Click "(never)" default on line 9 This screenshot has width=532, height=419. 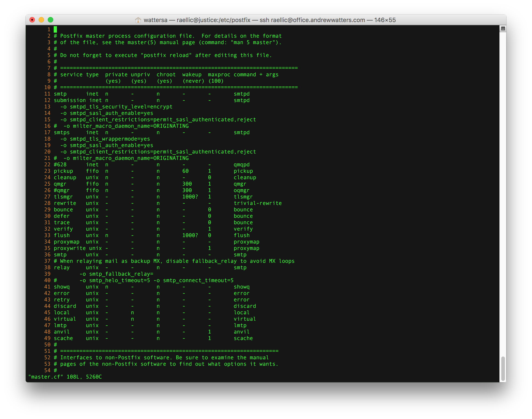pos(193,81)
